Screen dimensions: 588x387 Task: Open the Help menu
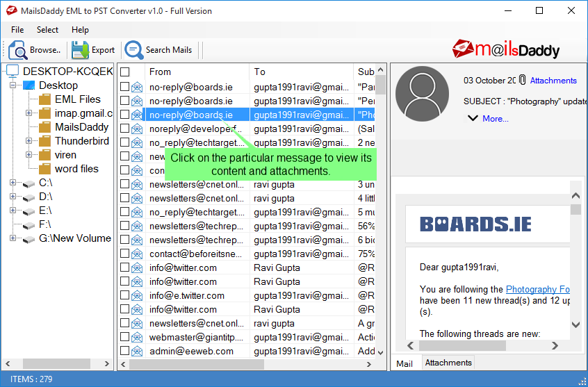pyautogui.click(x=80, y=30)
